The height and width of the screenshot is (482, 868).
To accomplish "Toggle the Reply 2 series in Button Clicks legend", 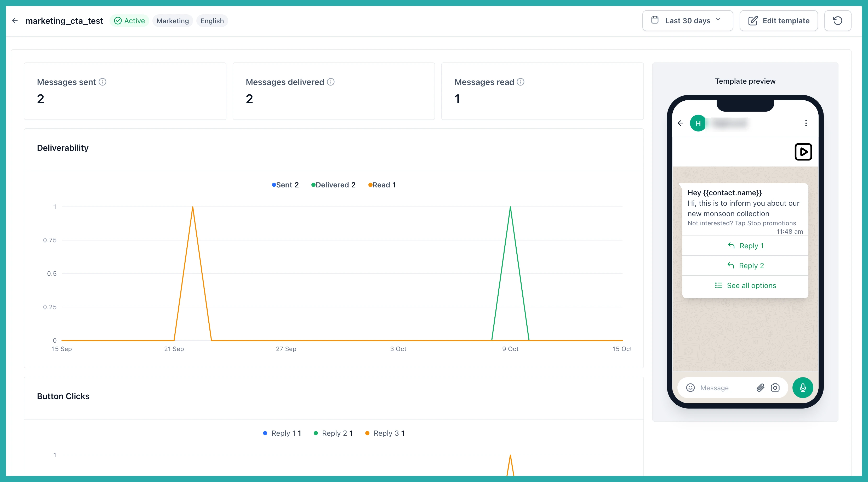I will [333, 433].
